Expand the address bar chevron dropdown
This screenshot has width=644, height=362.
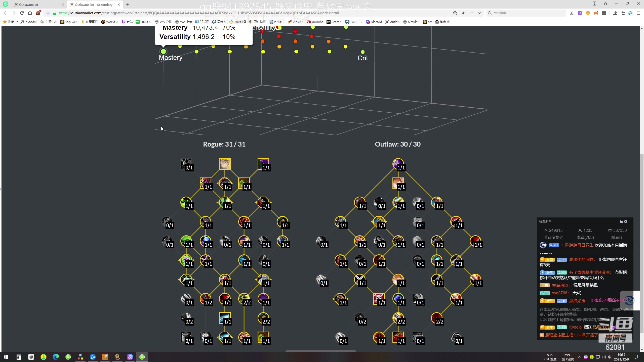(479, 13)
